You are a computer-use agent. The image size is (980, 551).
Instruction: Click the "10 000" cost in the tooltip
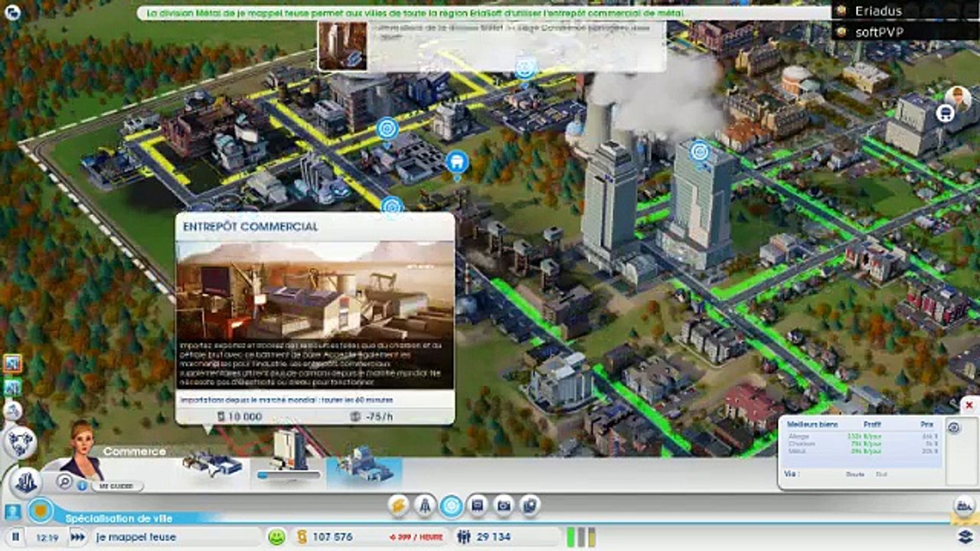245,416
